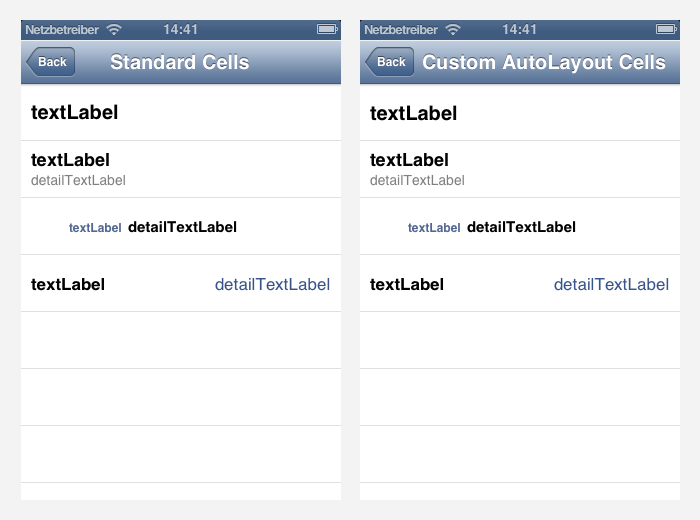Tap Netzbetreiber carrier label on left phone

tap(62, 30)
